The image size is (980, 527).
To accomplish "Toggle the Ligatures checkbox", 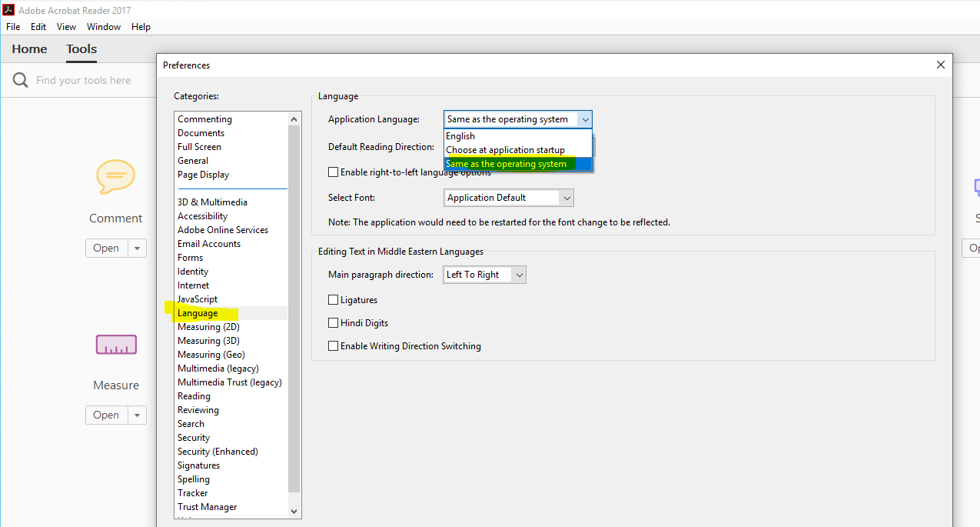I will 334,300.
